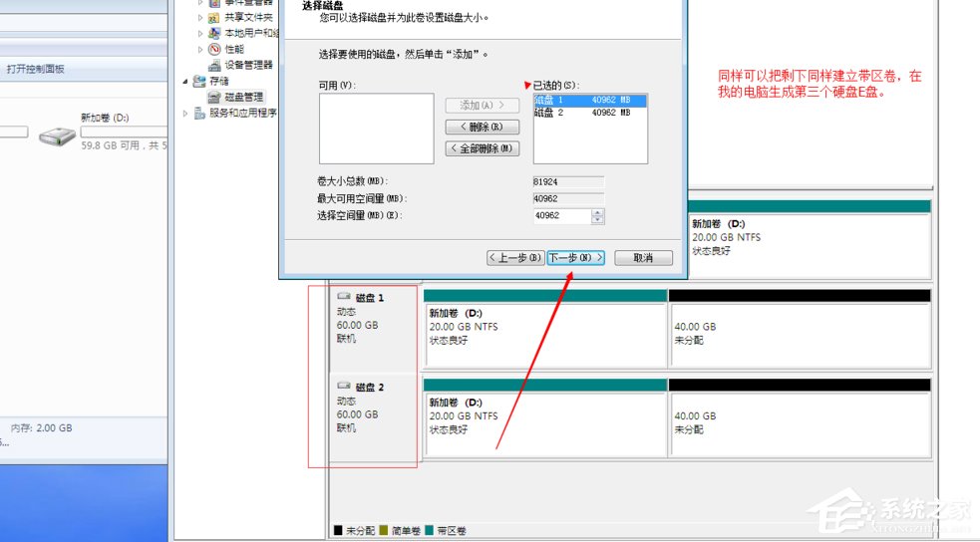This screenshot has width=980, height=542.
Task: Click the 服务和应用程序 icon
Action: [x=199, y=113]
